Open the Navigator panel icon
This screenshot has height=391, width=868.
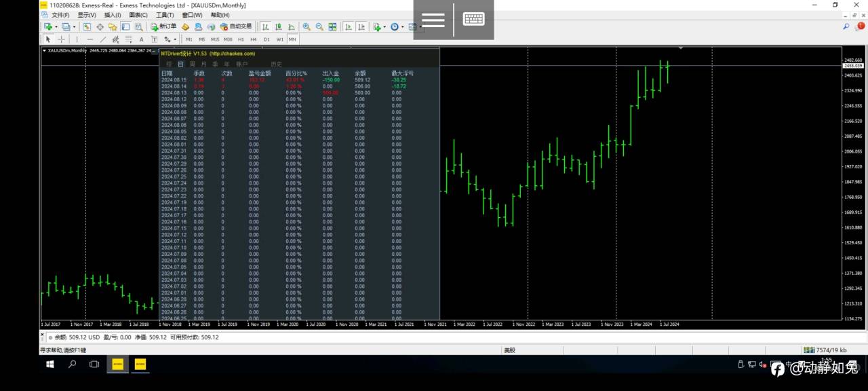113,26
